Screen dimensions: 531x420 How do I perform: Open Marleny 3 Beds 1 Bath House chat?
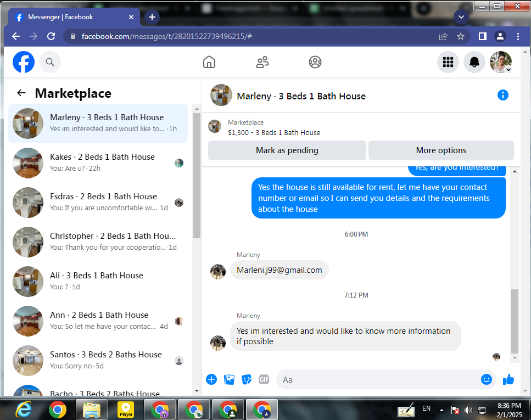pyautogui.click(x=98, y=124)
